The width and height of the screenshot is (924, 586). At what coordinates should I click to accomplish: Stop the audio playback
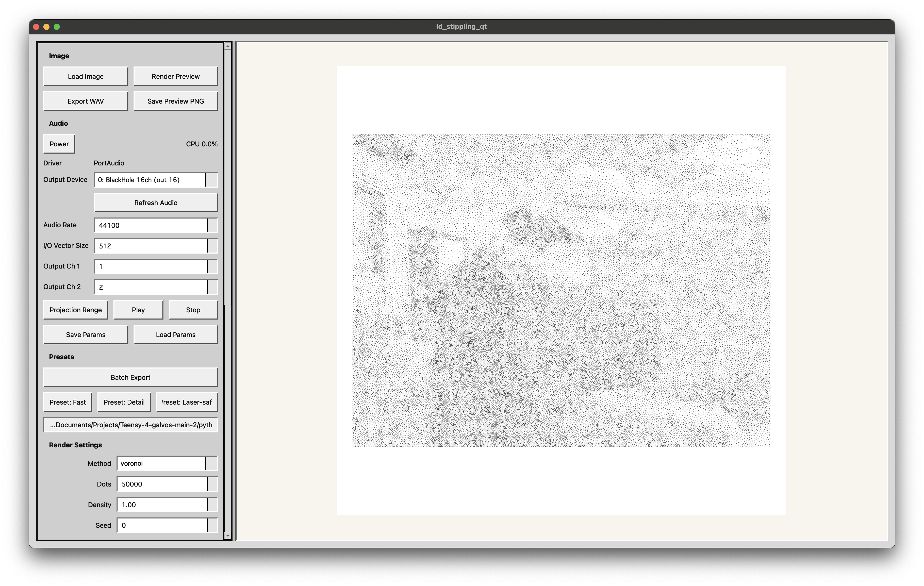[x=193, y=310]
